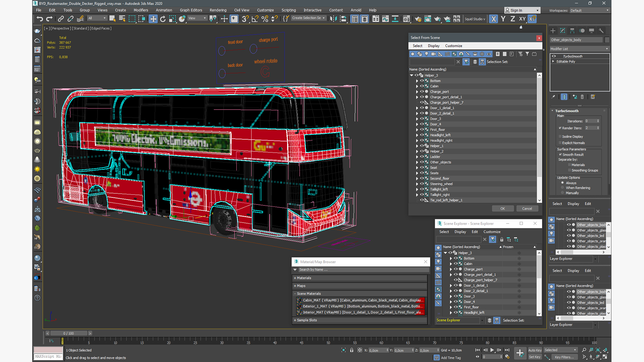Toggle Angle Snap icon

(x=255, y=19)
